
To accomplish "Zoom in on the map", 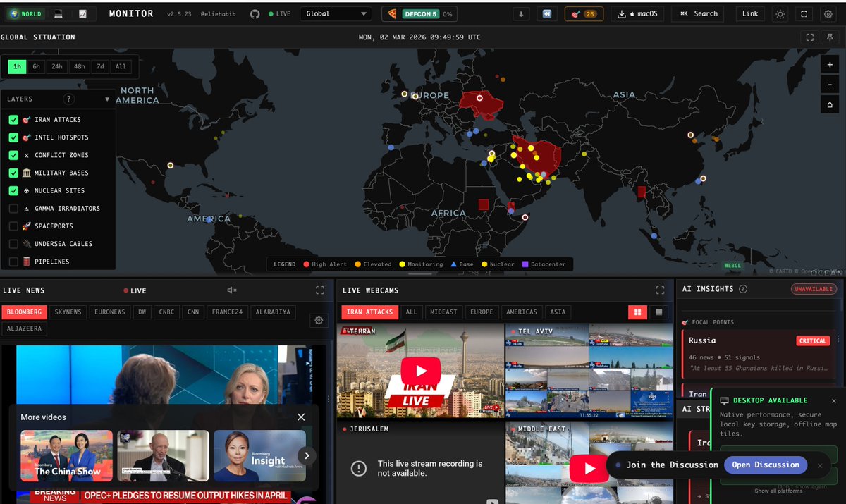I will [830, 65].
